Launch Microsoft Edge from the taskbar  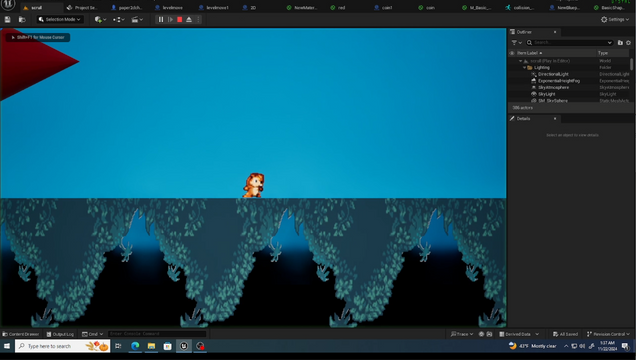click(x=135, y=346)
